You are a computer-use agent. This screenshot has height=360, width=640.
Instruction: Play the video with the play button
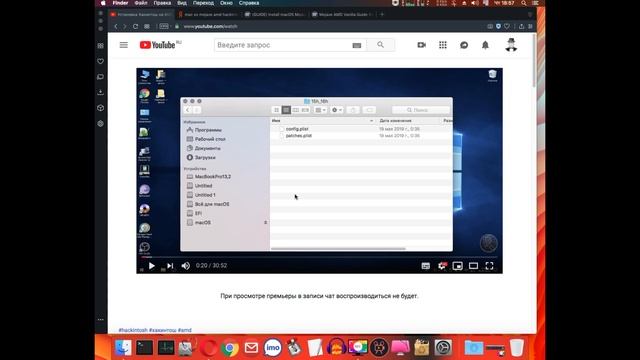pos(151,266)
